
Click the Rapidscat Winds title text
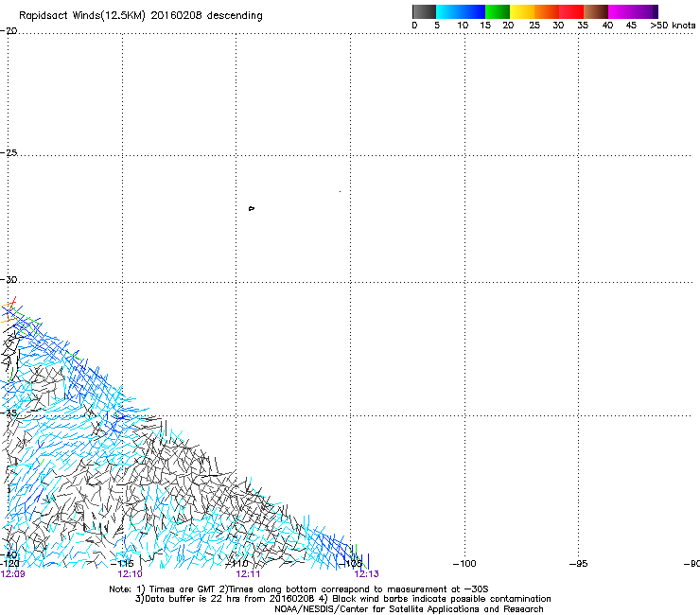141,16
